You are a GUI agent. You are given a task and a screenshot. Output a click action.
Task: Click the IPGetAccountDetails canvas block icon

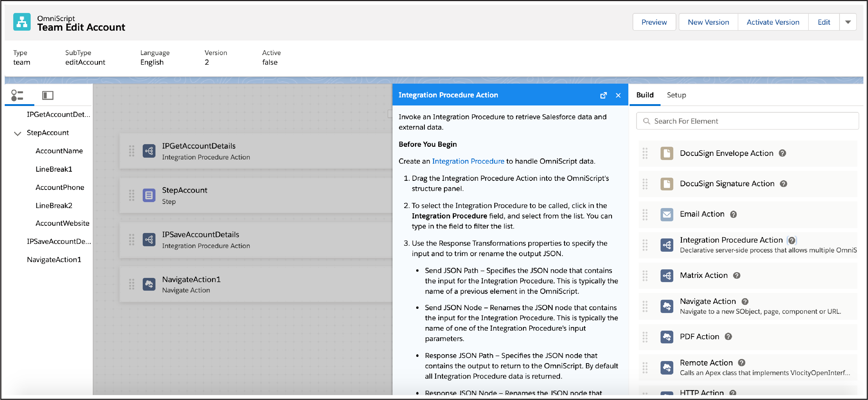click(x=149, y=151)
